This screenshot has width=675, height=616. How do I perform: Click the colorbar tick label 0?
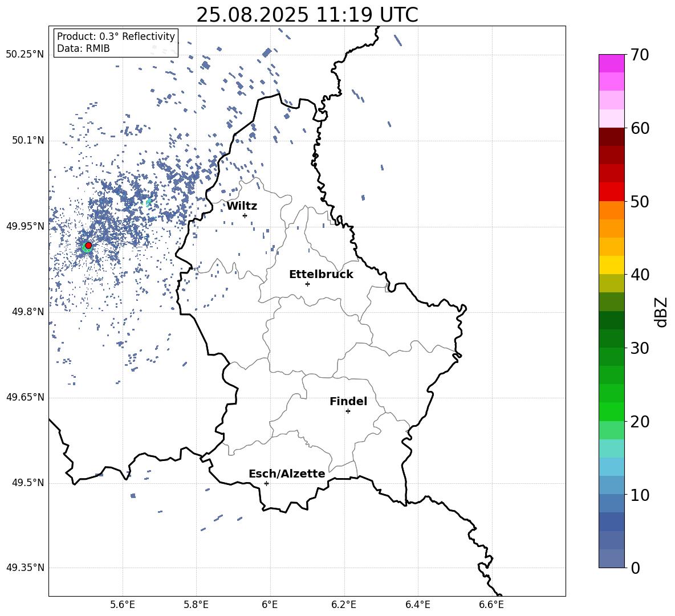pyautogui.click(x=635, y=568)
